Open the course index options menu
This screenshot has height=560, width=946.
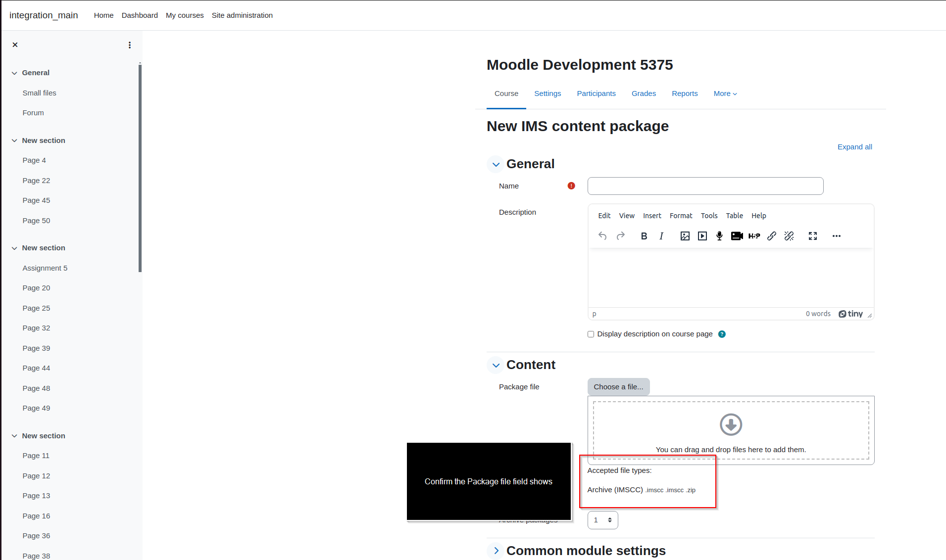[x=130, y=45]
